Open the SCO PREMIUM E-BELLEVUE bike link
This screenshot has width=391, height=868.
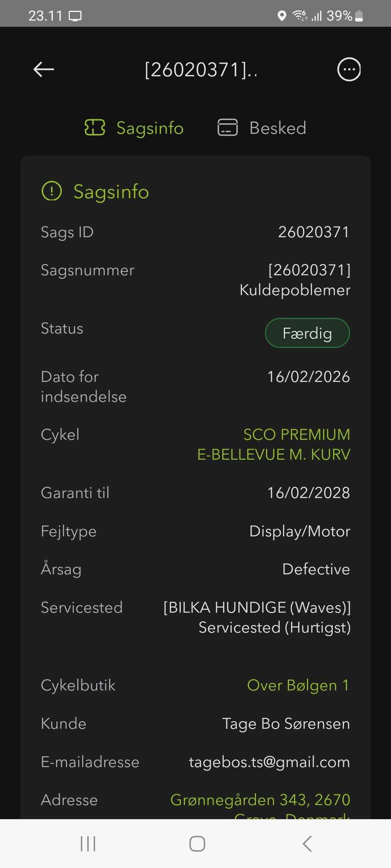274,444
